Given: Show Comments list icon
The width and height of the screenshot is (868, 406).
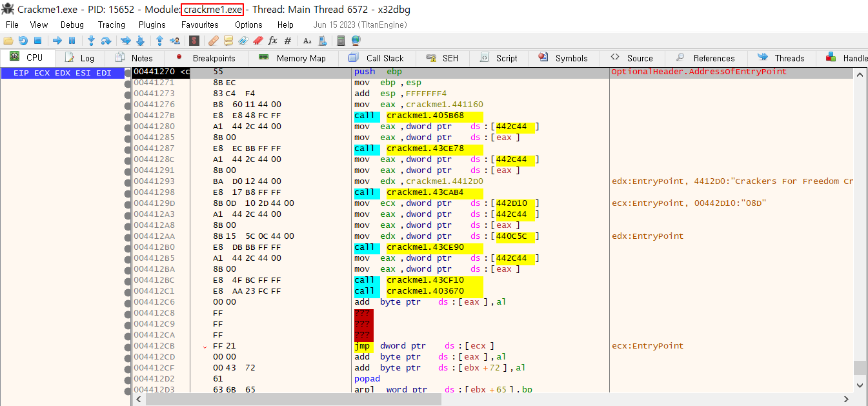Looking at the screenshot, I should (228, 41).
